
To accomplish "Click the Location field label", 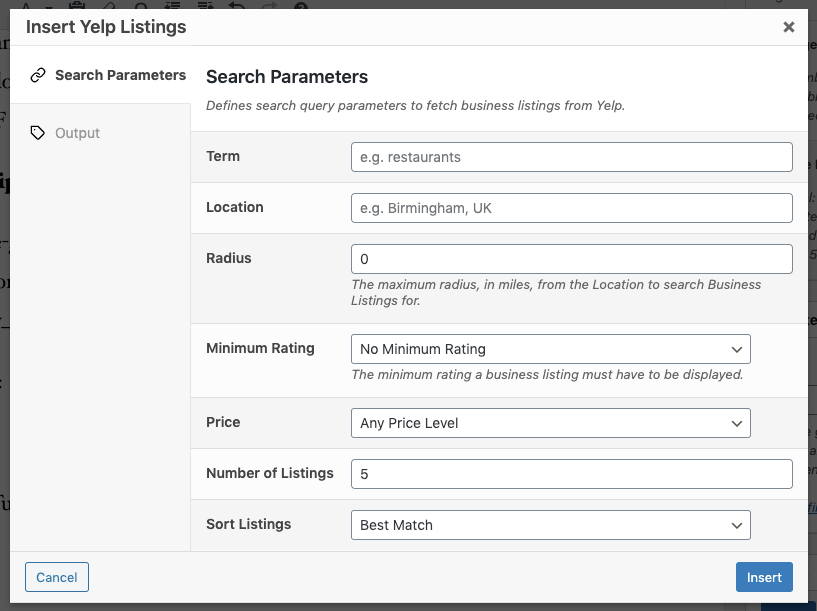I will (235, 207).
